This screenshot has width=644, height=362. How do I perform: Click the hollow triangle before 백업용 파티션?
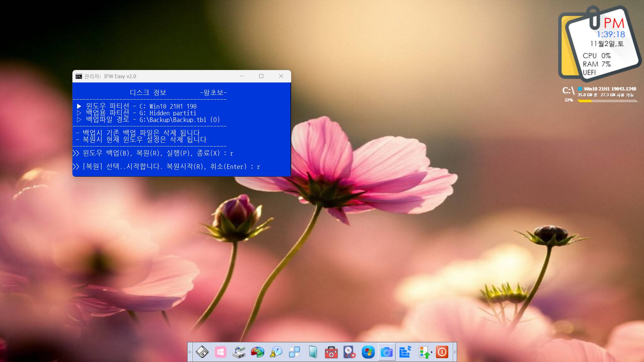tap(79, 113)
